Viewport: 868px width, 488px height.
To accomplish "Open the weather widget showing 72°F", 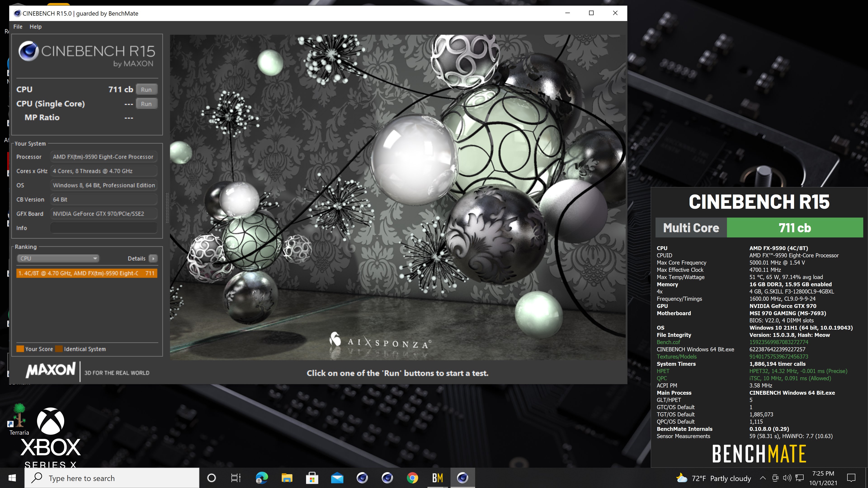I will [x=714, y=478].
